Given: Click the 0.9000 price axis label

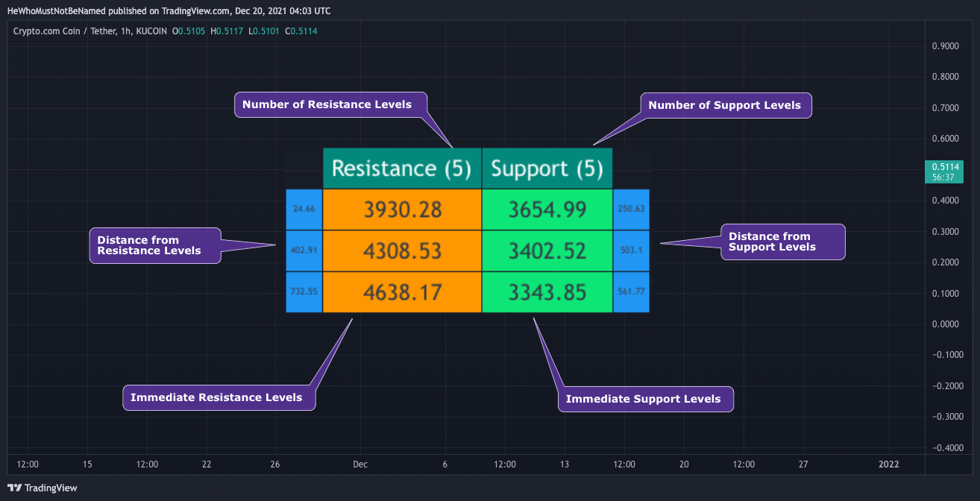Looking at the screenshot, I should (946, 46).
